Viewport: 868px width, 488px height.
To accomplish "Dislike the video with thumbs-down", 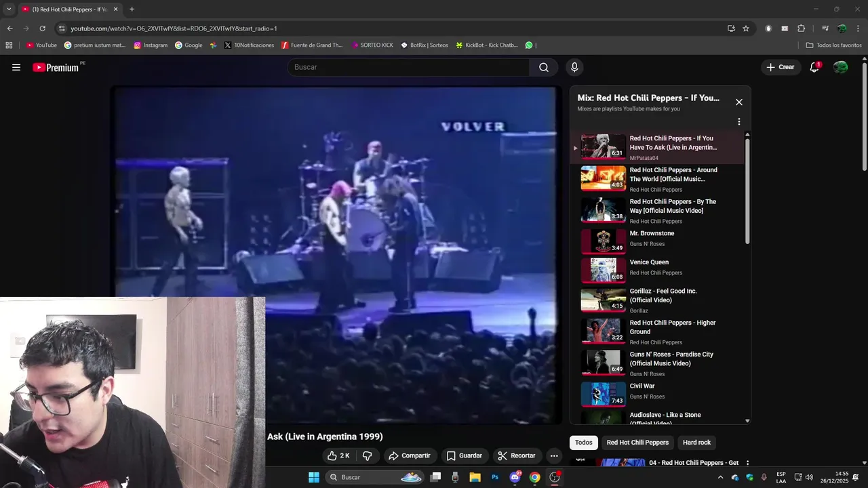I will point(367,455).
